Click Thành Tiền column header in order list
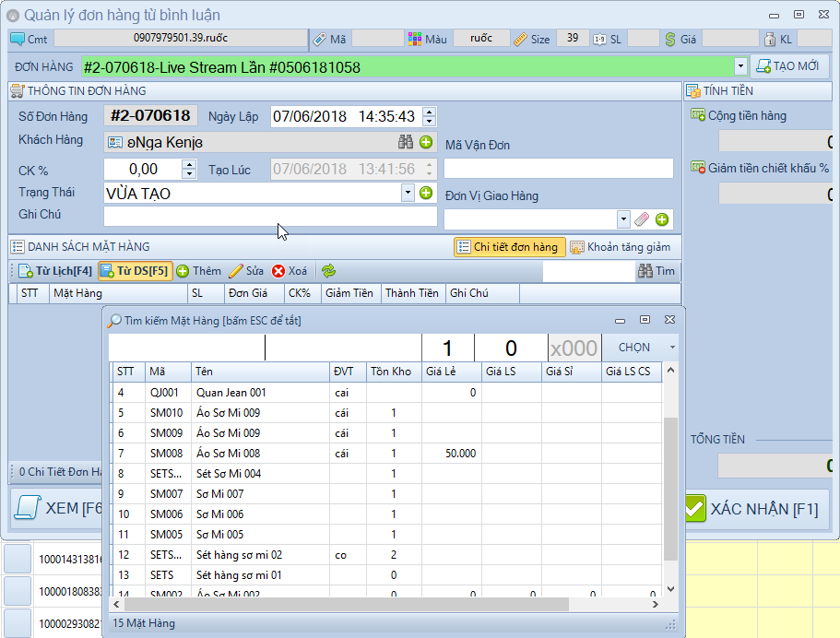This screenshot has width=840, height=638. tap(413, 293)
